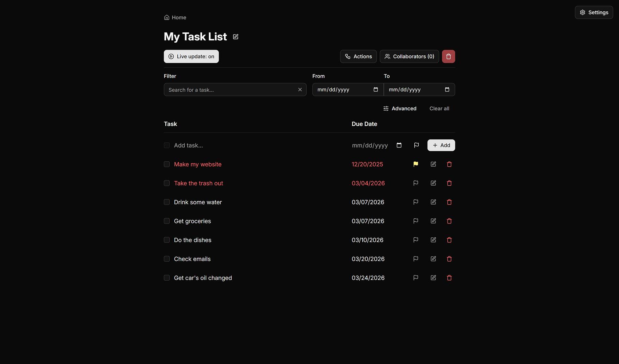Image resolution: width=619 pixels, height=364 pixels.
Task: Rename the list using the pencil icon
Action: [x=235, y=36]
